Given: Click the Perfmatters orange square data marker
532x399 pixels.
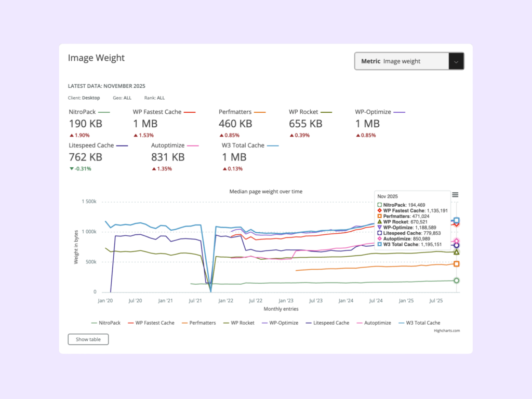Looking at the screenshot, I should click(456, 264).
